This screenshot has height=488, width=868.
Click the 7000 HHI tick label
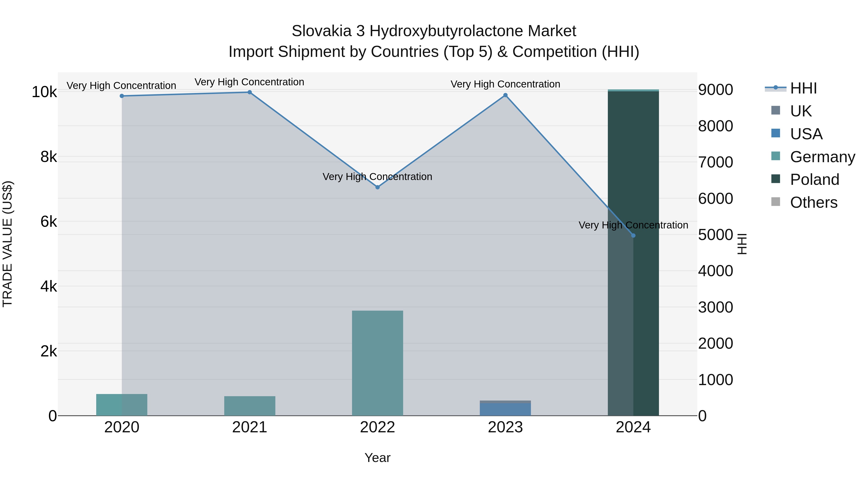tap(715, 162)
